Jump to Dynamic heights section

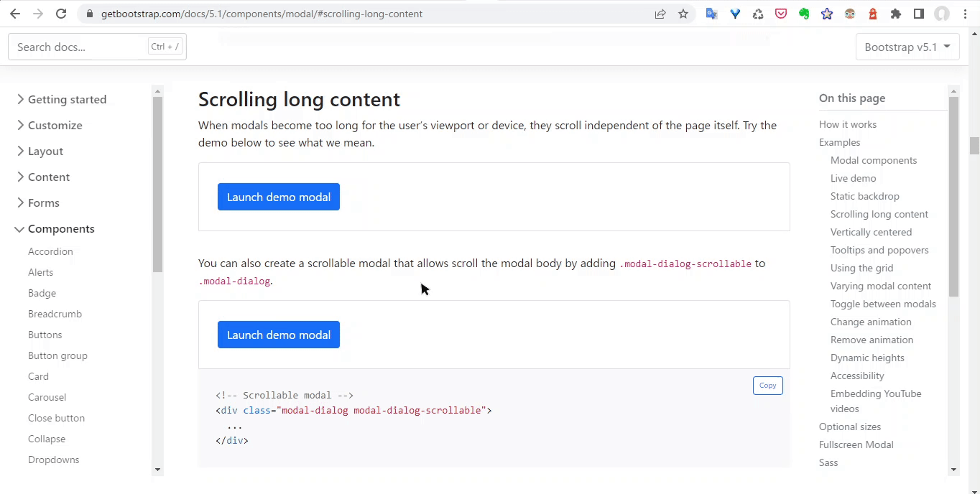click(867, 358)
